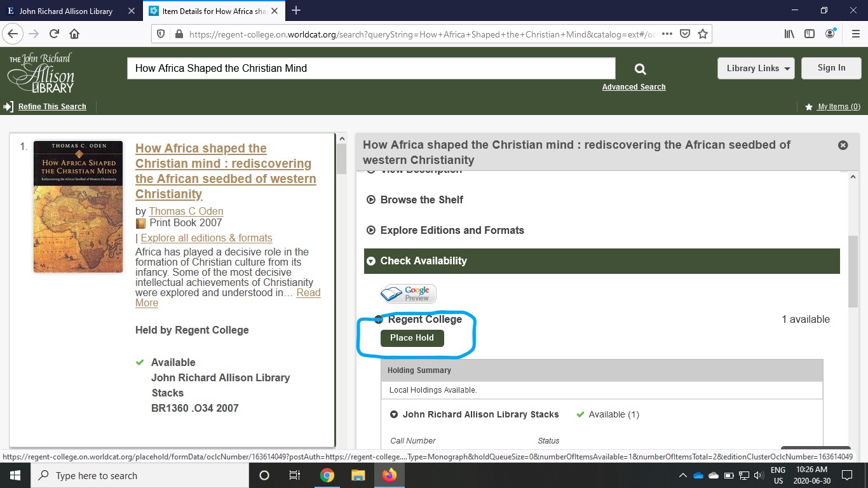Screen dimensions: 868x488
Task: Click the magnifying glass search icon
Action: (640, 69)
